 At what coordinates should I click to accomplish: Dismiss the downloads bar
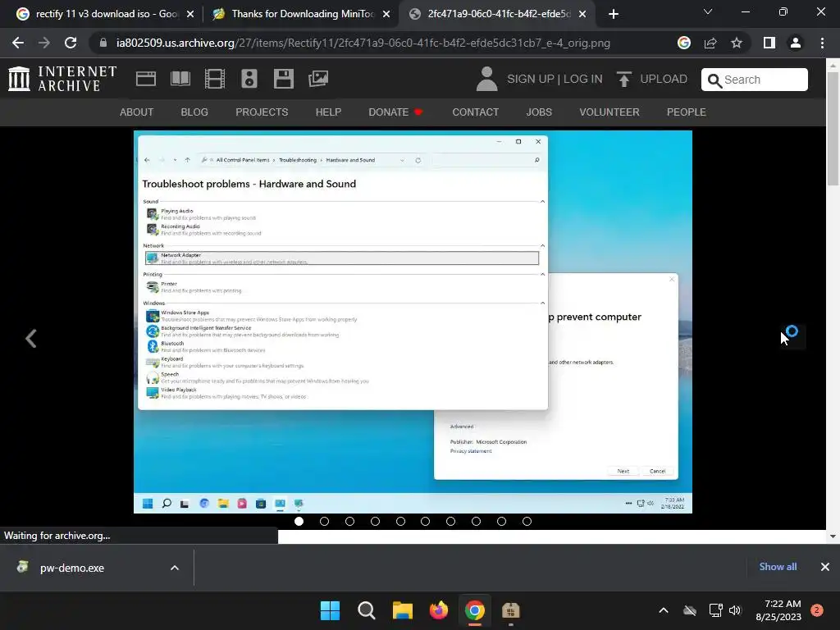[825, 567]
